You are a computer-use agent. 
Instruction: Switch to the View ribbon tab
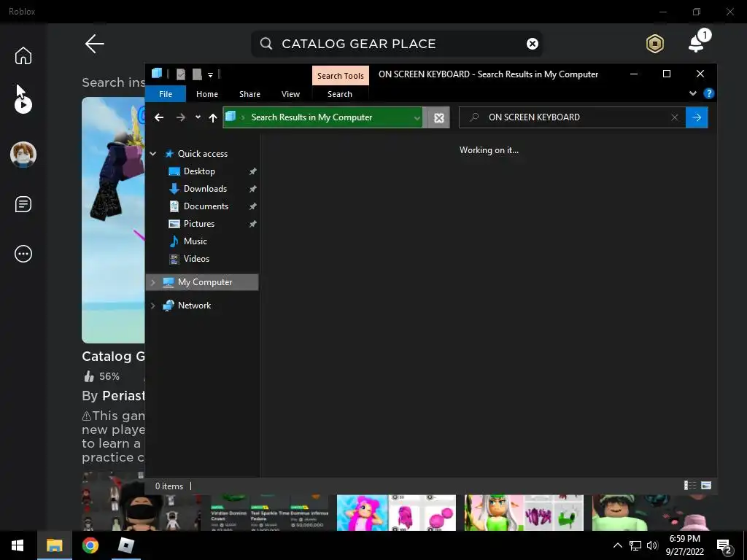290,94
